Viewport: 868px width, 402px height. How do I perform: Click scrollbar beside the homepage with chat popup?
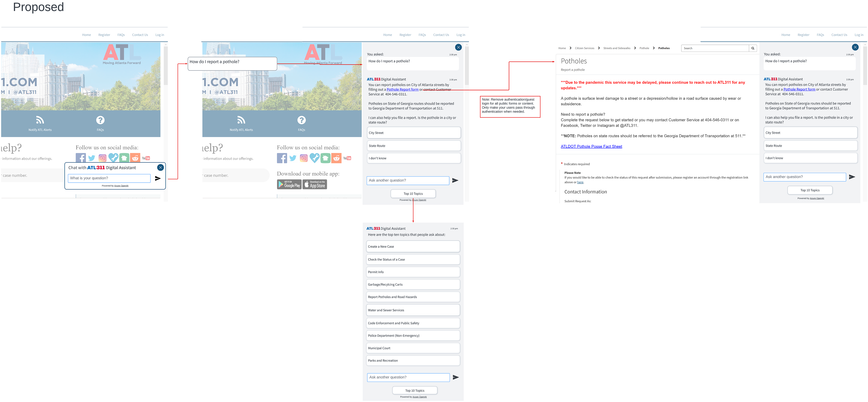[x=165, y=66]
